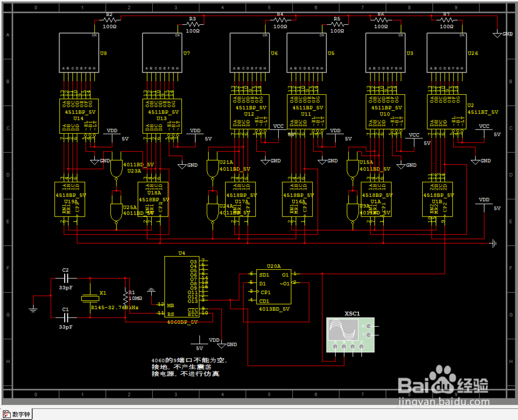This screenshot has height=420, width=518.
Task: Select decoder U10 4511BP_5V
Action: tap(385, 112)
